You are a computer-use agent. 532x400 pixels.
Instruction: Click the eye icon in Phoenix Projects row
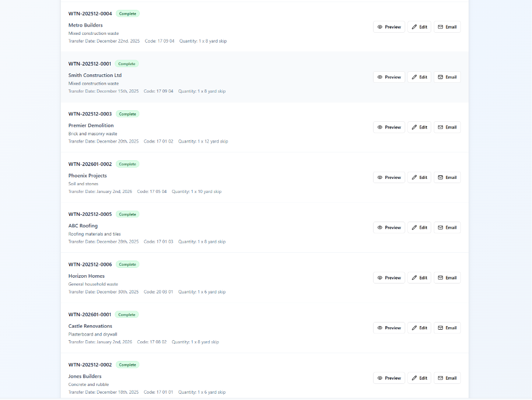[380, 177]
